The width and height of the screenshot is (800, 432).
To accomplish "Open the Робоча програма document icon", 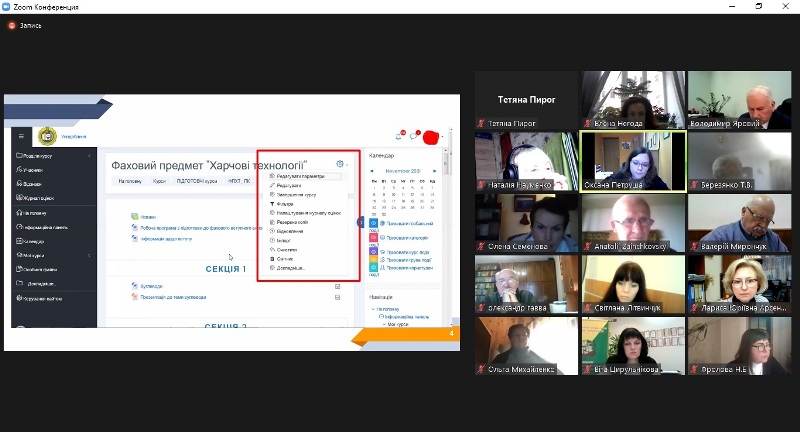I will [x=134, y=228].
